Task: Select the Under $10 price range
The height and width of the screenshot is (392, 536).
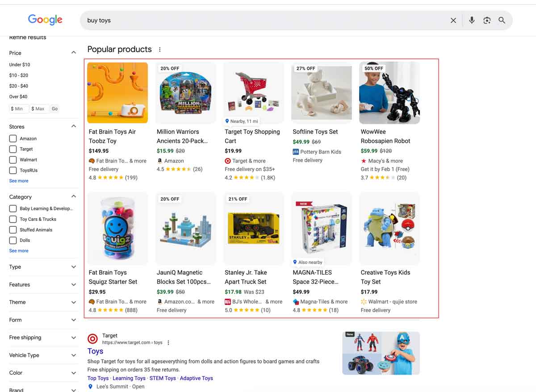Action: (20, 65)
